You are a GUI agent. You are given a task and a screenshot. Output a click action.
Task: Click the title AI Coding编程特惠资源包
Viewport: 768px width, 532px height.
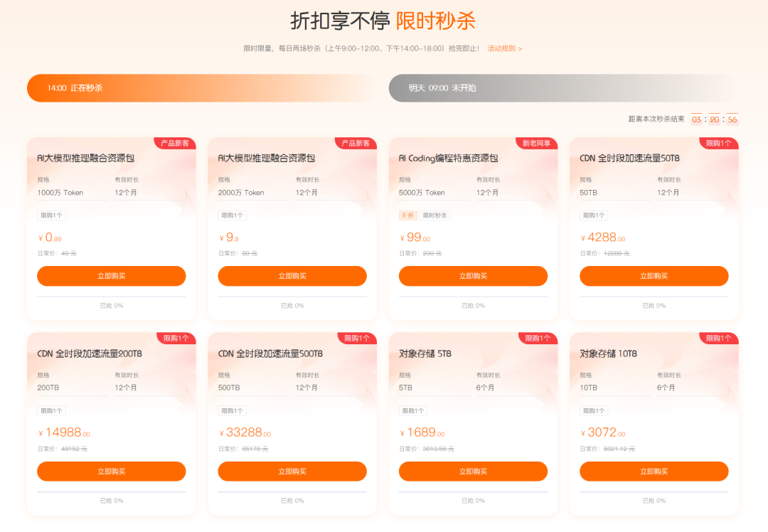coord(448,158)
